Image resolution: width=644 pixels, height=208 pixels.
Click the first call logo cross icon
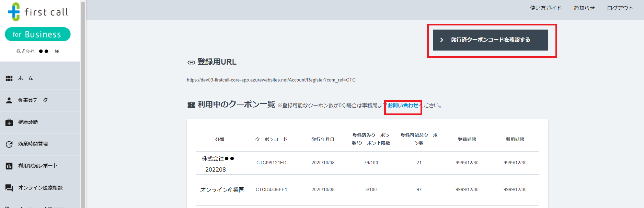(14, 12)
